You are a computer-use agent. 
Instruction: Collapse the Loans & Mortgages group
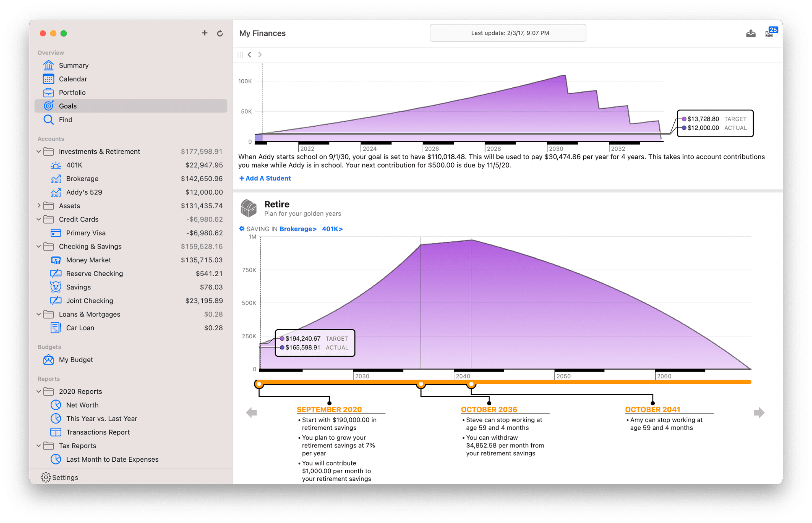[39, 314]
